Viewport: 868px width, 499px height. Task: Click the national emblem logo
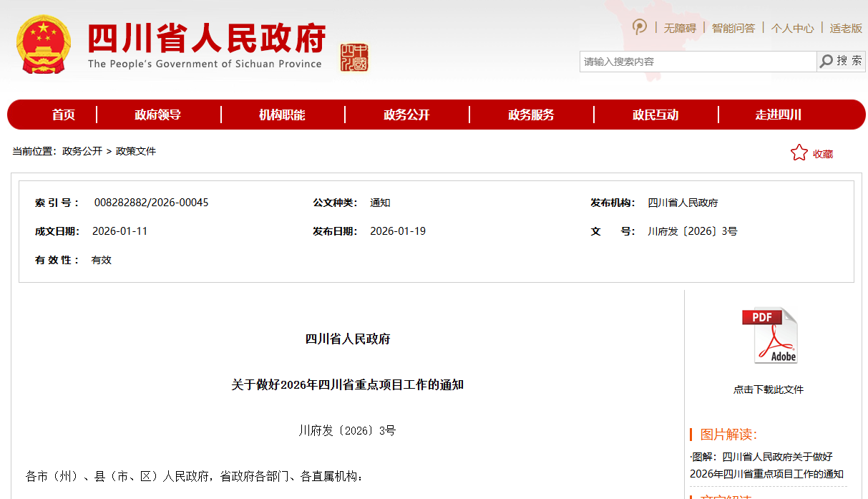pos(44,45)
